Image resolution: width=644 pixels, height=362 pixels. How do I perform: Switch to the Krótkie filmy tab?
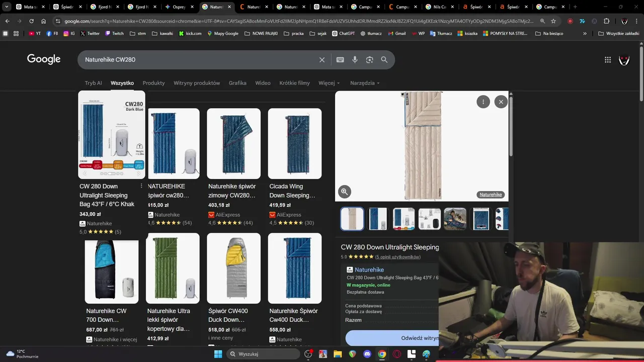[x=295, y=83]
